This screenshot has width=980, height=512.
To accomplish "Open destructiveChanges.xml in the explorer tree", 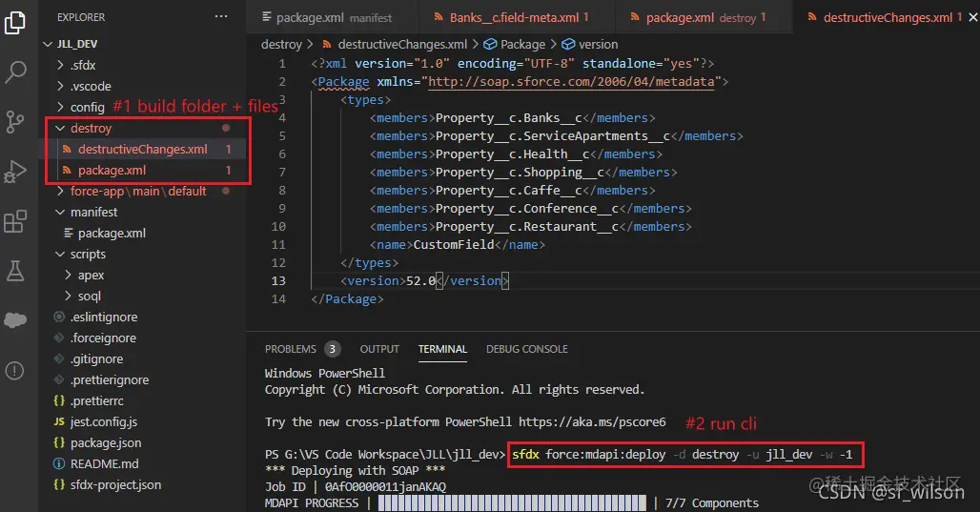I will 142,149.
